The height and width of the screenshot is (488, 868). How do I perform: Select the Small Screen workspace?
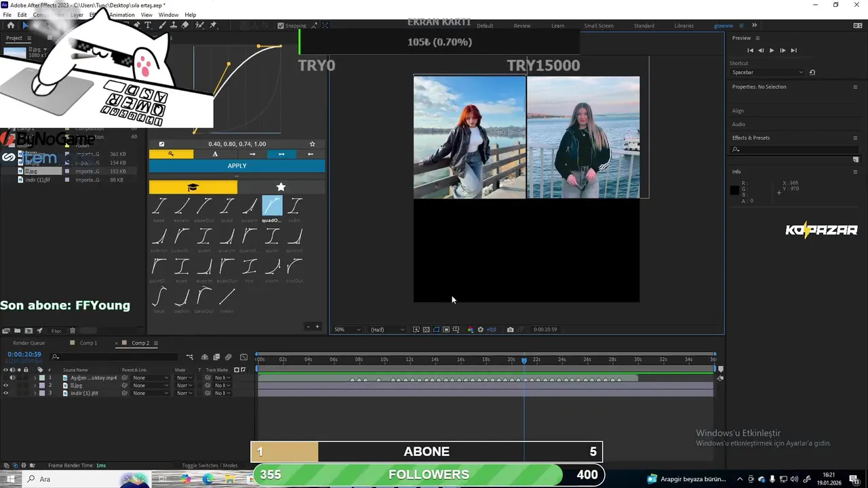[x=599, y=26]
